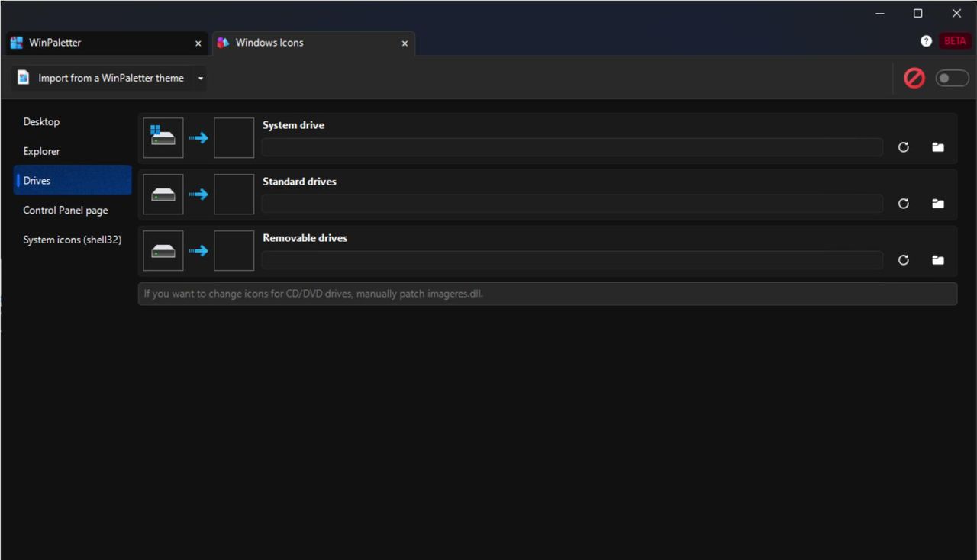This screenshot has width=977, height=560.
Task: Click the empty replacement box for System drive
Action: (x=234, y=137)
